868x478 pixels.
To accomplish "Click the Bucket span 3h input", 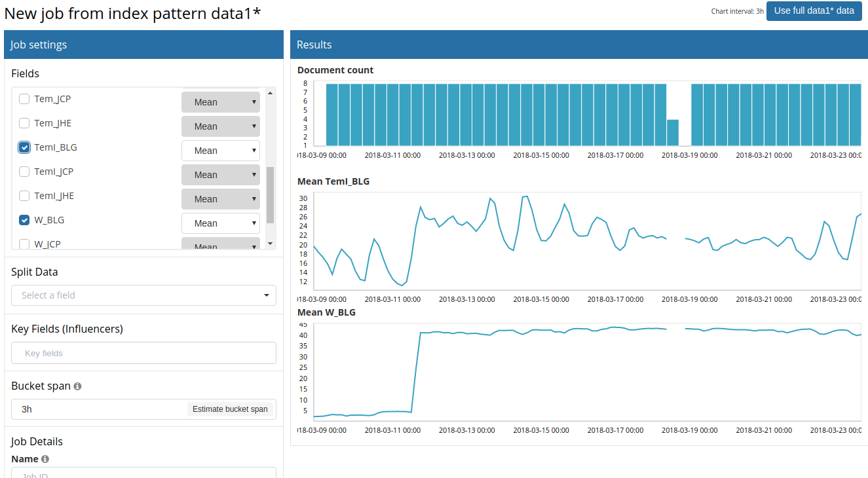I will pyautogui.click(x=98, y=409).
